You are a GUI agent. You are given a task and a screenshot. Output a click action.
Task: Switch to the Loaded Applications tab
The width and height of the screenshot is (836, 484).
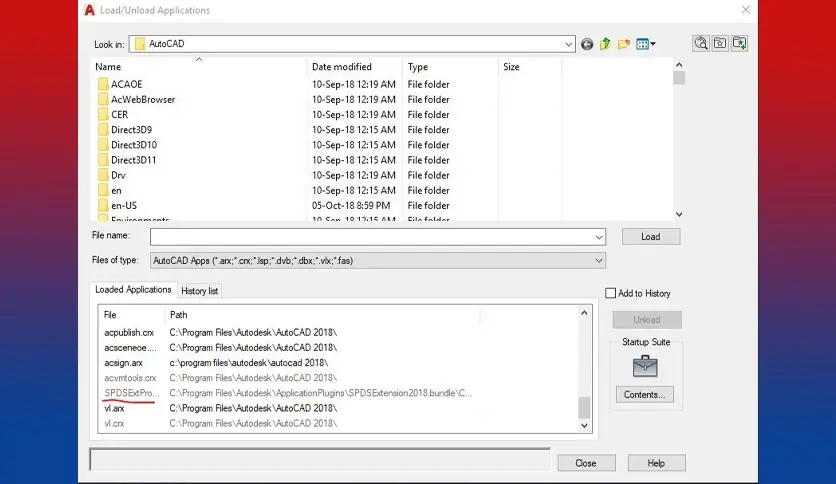pos(133,289)
